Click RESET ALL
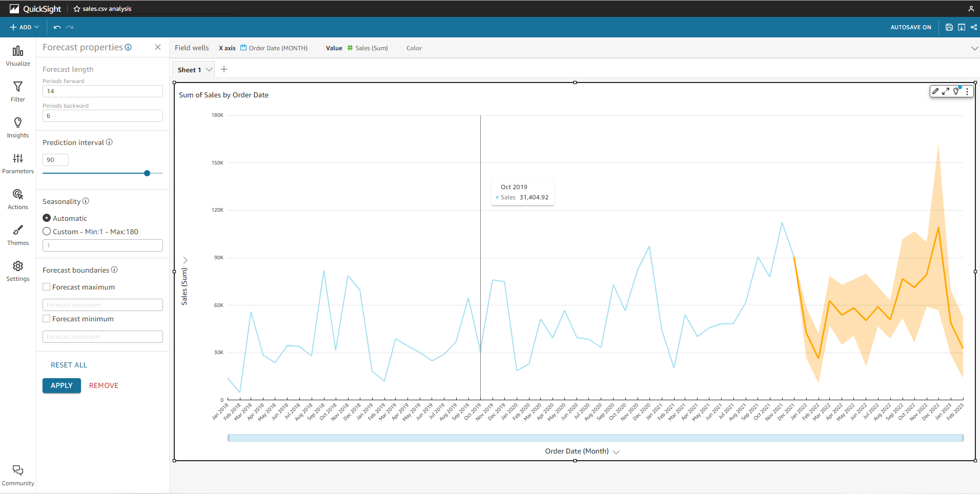This screenshot has width=980, height=494. click(x=69, y=365)
